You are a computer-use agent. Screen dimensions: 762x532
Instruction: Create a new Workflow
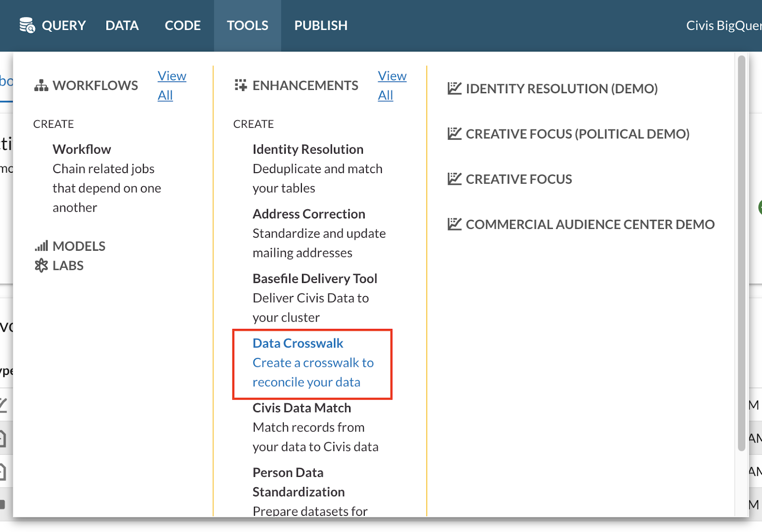tap(82, 149)
